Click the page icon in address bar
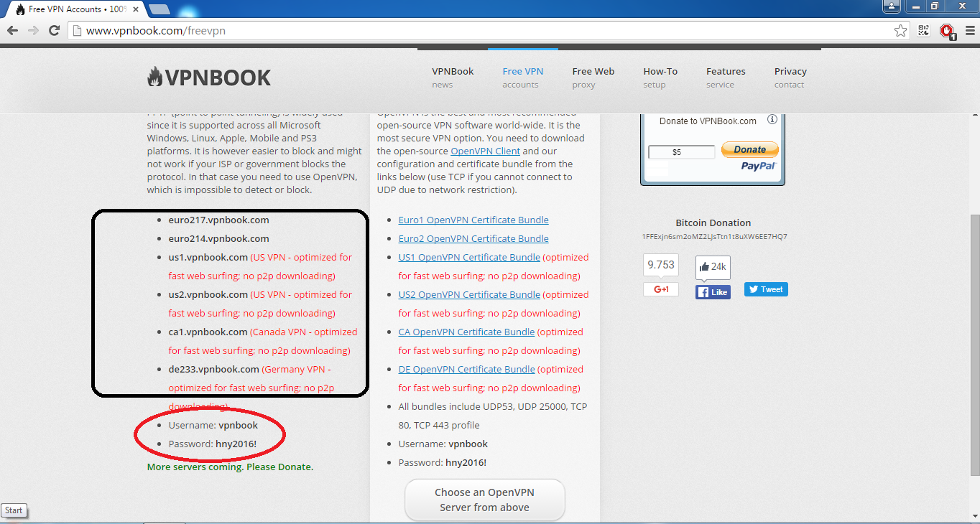Image resolution: width=980 pixels, height=524 pixels. click(77, 31)
